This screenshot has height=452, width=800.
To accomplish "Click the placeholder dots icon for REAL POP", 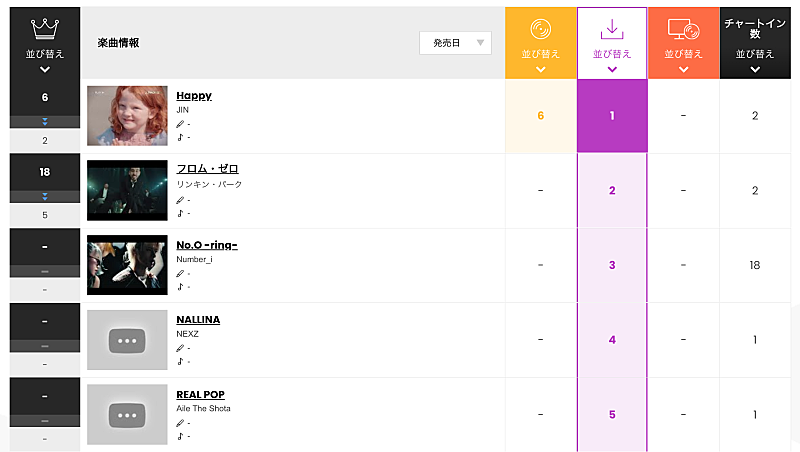I will [126, 414].
